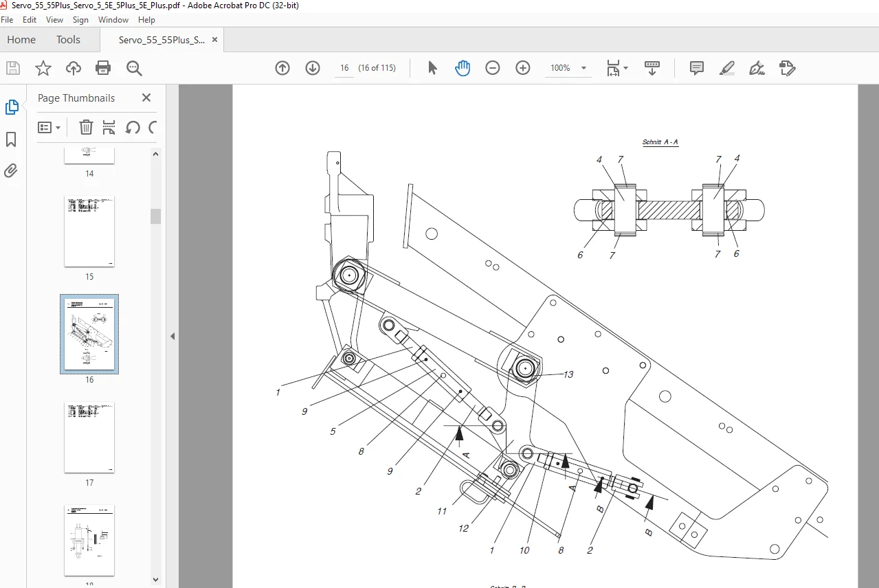The image size is (879, 588).
Task: Open the Help menu
Action: 146,20
